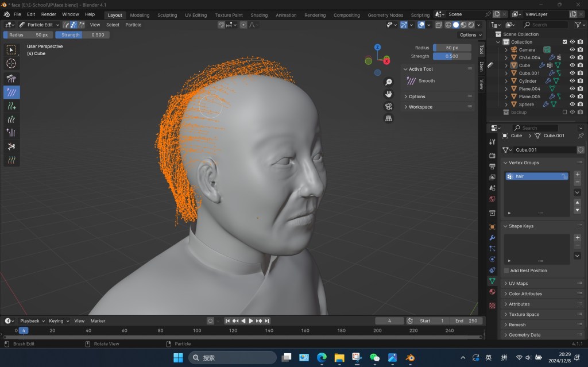588x367 pixels.
Task: Open the Material properties tab icon
Action: (492, 292)
